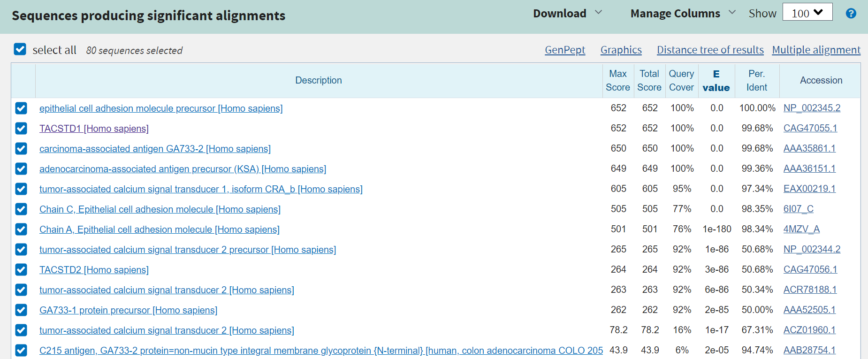Screen dimensions: 868x359
Task: Expand the Manage Columns dropdown
Action: pyautogui.click(x=683, y=14)
